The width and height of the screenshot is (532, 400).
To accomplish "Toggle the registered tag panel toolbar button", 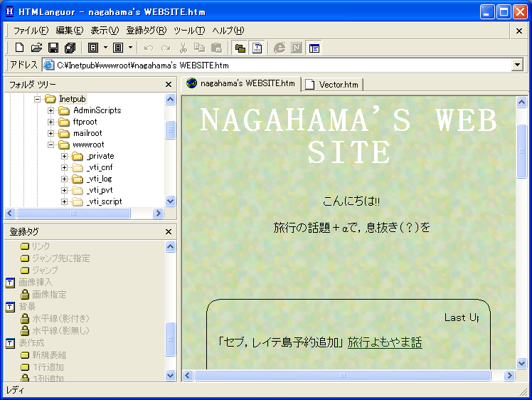I will 257,48.
